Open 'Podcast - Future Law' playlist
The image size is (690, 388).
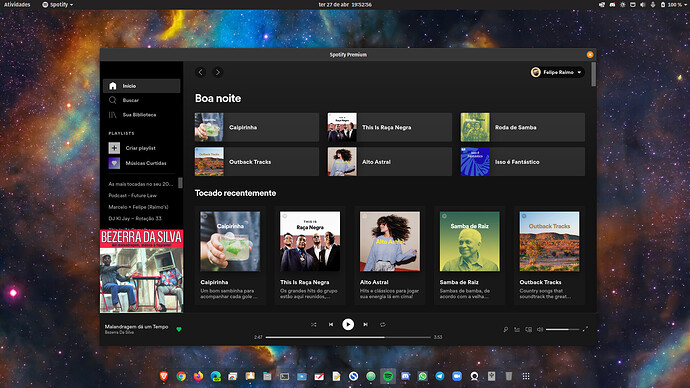(x=132, y=195)
